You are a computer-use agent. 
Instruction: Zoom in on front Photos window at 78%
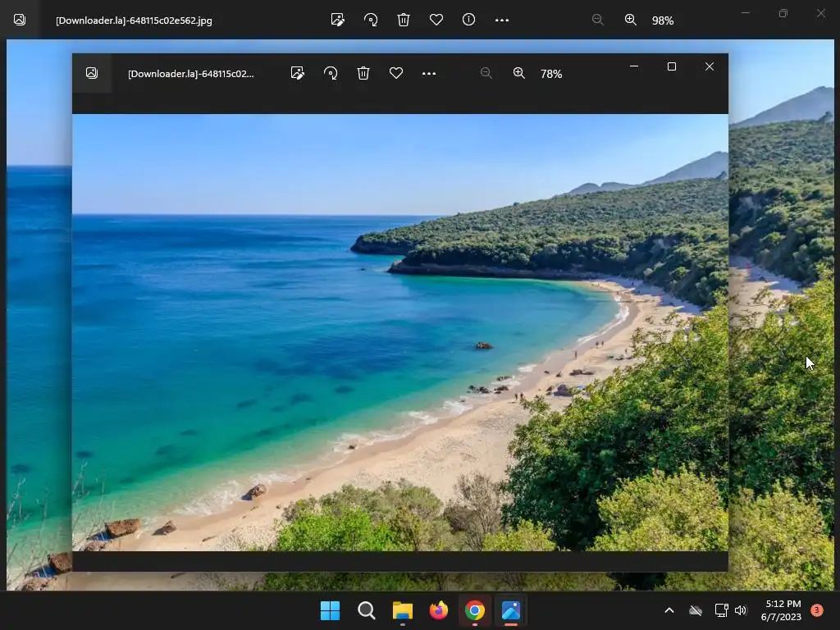pyautogui.click(x=518, y=73)
